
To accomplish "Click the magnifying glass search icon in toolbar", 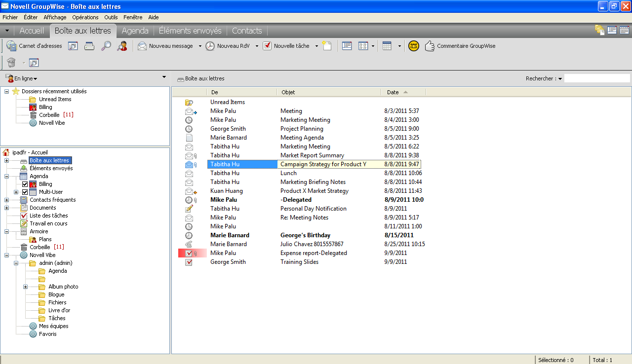I will tap(106, 46).
